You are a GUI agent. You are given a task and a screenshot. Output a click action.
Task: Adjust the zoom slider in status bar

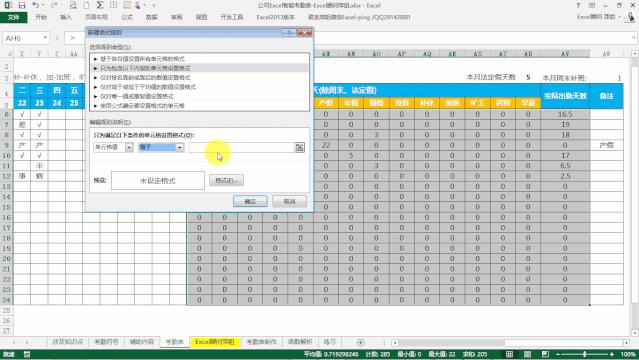tap(585, 354)
